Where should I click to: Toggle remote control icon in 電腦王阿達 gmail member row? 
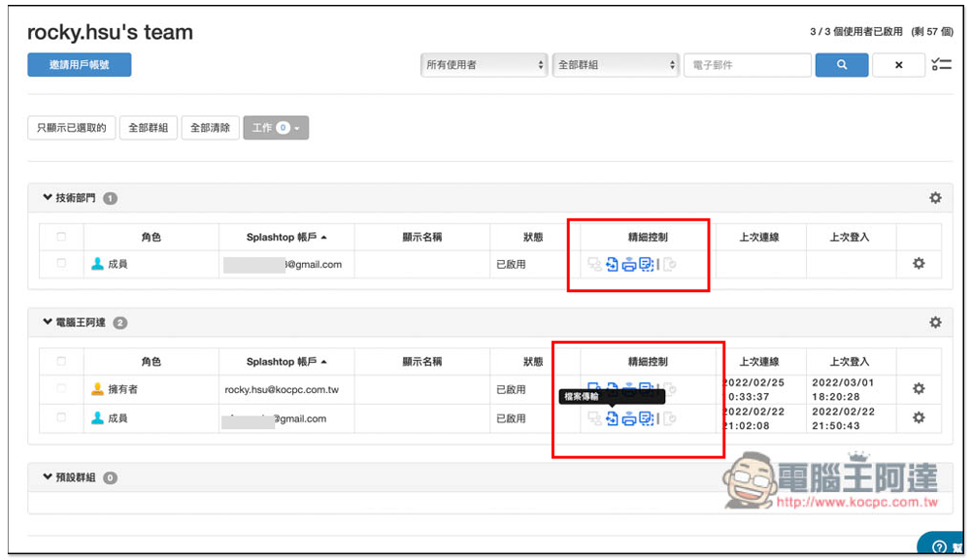click(594, 419)
